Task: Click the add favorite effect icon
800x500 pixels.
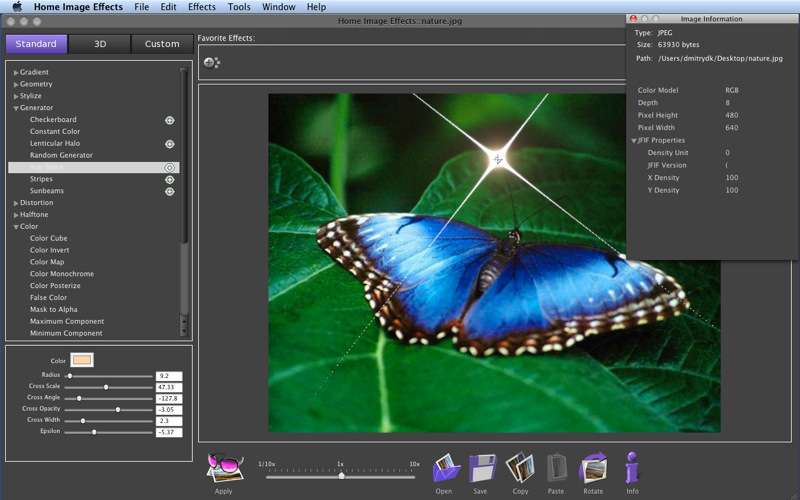Action: coord(212,63)
